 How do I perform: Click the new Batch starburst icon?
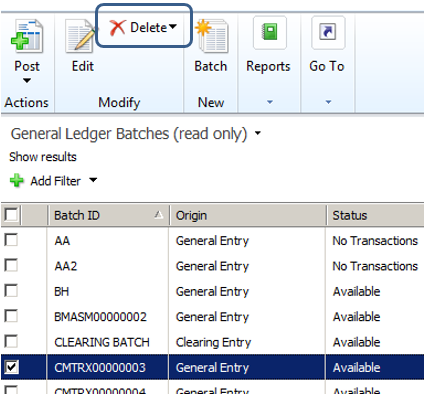(211, 36)
